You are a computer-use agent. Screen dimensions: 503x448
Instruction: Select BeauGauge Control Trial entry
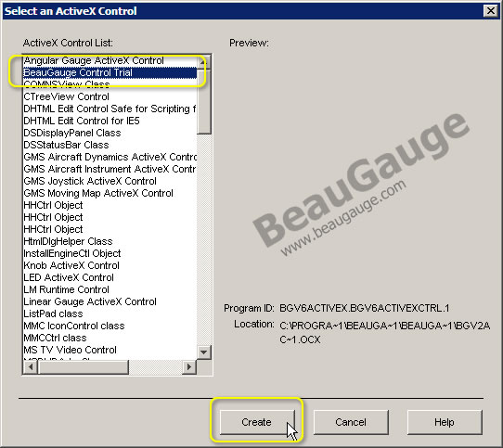click(110, 72)
